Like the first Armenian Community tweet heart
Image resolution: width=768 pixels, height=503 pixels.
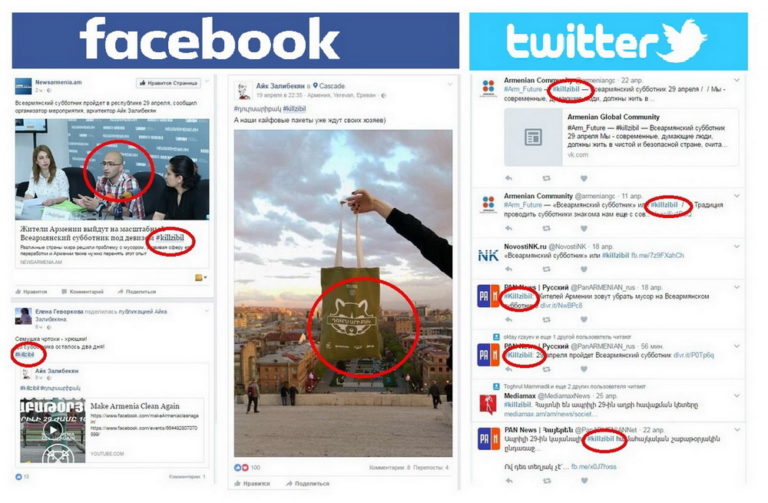(583, 178)
